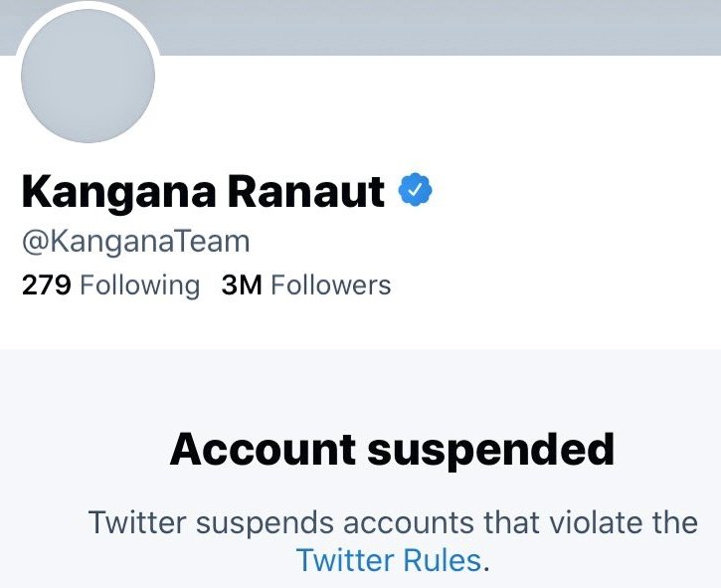Click the 279 following count number
The image size is (721, 588).
(x=47, y=285)
